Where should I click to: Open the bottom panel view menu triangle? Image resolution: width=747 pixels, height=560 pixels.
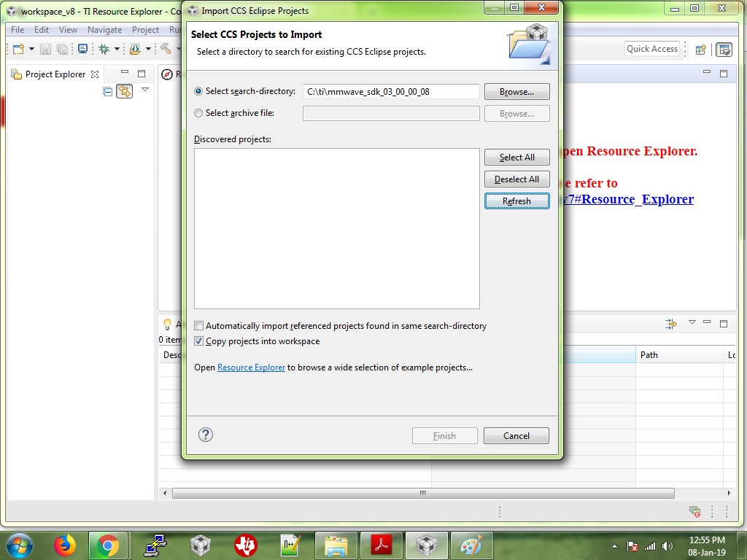[692, 322]
